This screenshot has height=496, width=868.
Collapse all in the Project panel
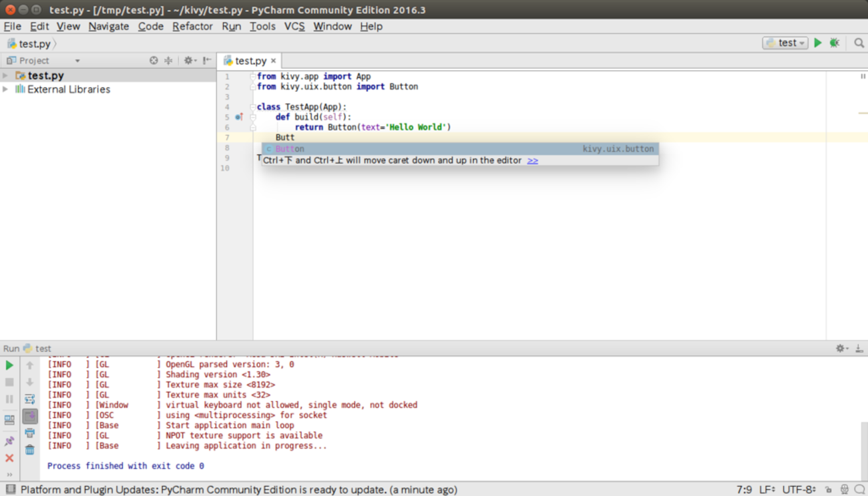pos(168,60)
